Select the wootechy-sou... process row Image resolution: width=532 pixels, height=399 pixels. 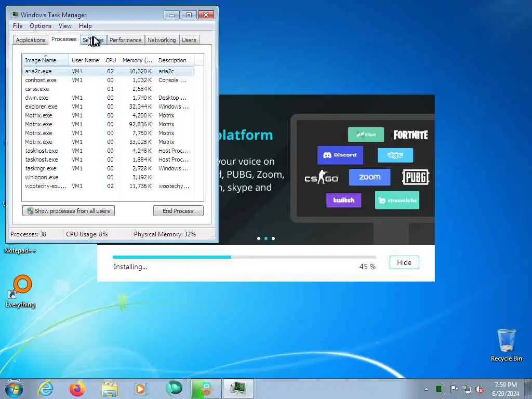click(x=108, y=186)
